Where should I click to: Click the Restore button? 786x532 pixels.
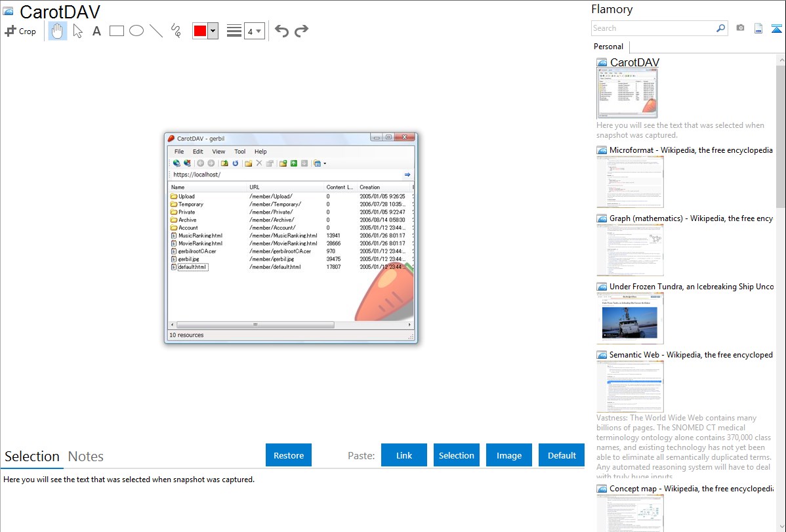(289, 455)
